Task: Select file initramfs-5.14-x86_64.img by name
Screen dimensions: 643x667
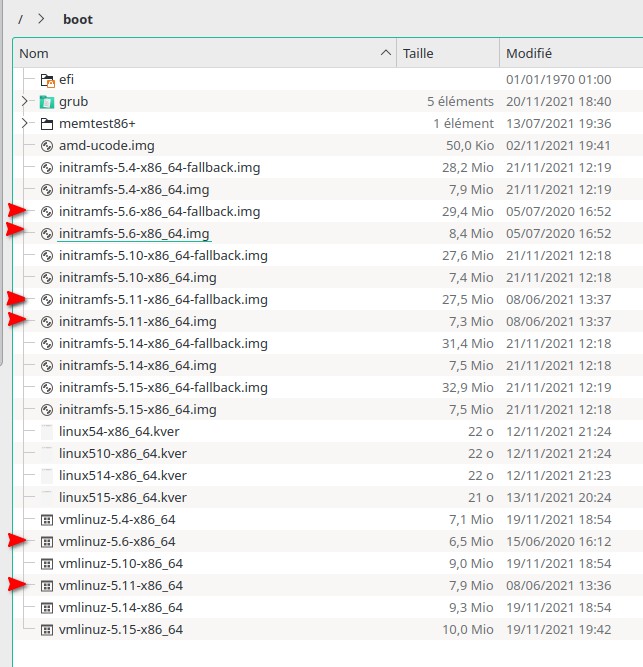Action: (x=138, y=366)
